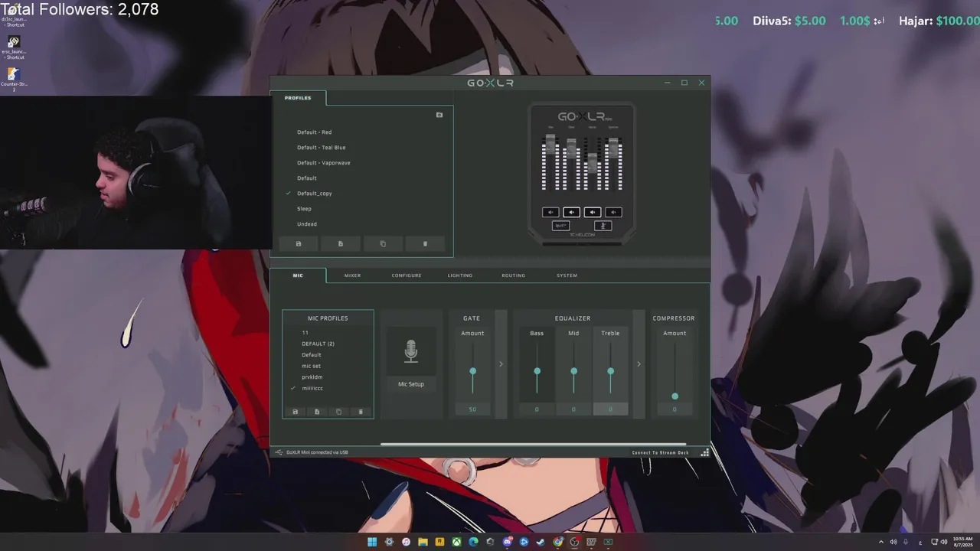Click the Compressor Amount slider handle

tap(675, 396)
